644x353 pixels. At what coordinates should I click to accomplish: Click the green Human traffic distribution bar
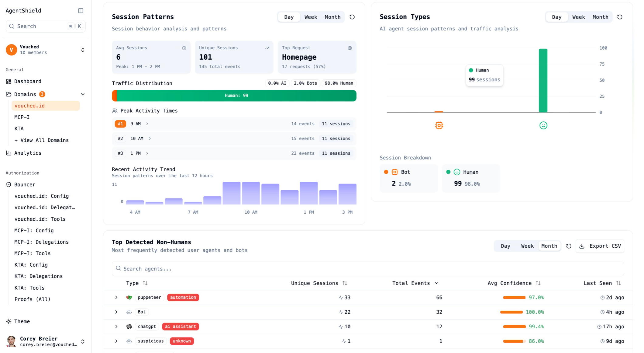tap(236, 96)
